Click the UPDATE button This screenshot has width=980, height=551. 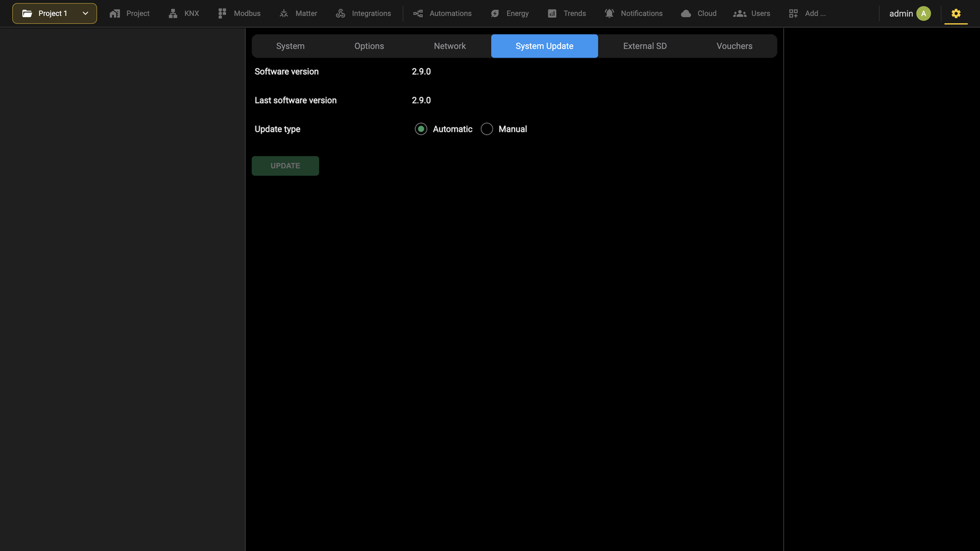(285, 166)
